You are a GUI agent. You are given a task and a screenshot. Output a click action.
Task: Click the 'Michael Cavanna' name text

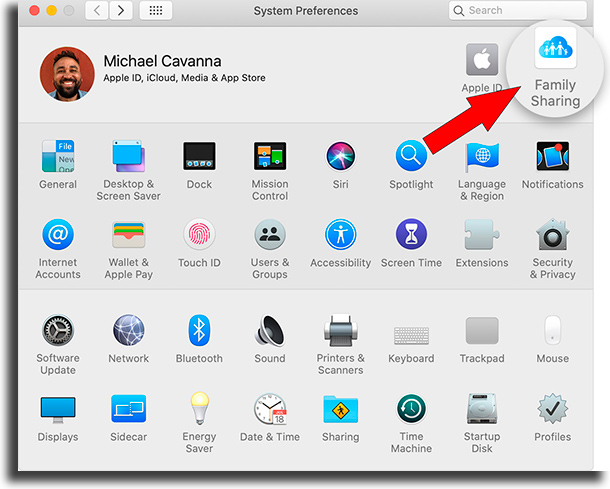click(162, 61)
